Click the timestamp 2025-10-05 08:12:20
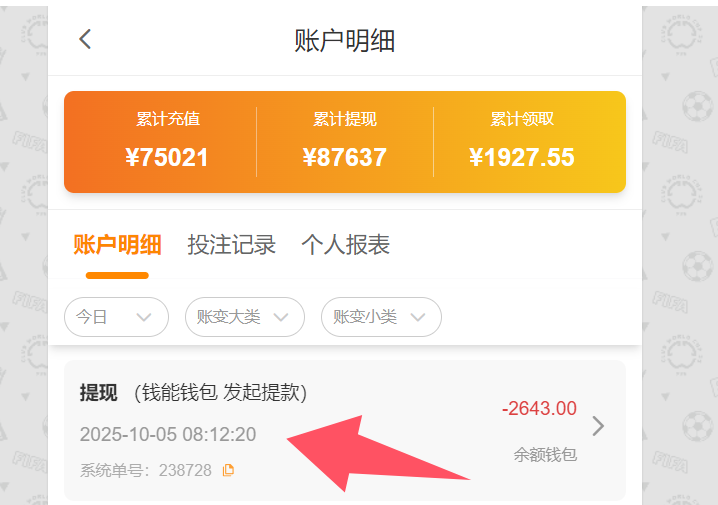 click(x=168, y=434)
